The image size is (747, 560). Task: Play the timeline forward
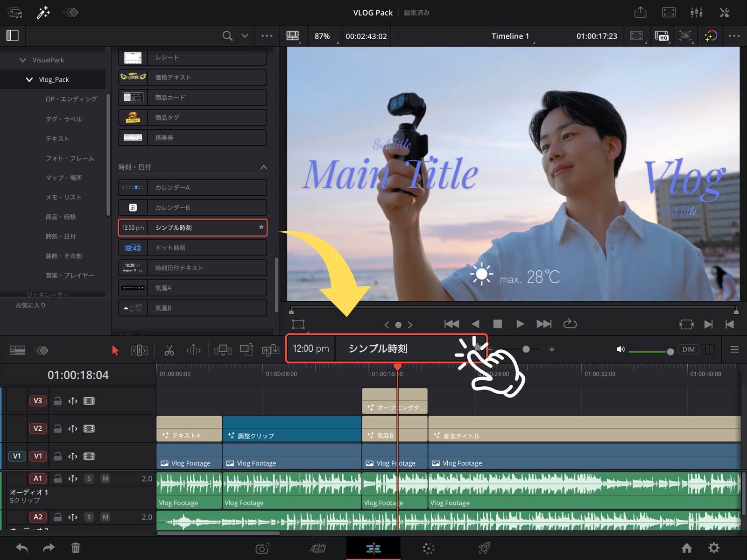(x=520, y=324)
